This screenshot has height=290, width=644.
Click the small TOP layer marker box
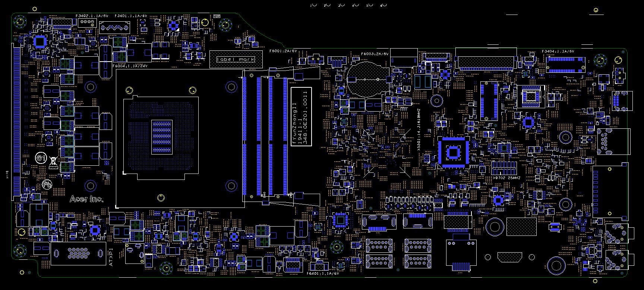pos(217,16)
